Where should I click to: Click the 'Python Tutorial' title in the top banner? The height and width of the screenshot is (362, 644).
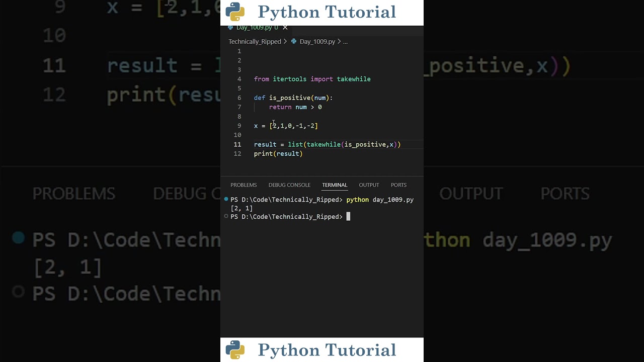(x=327, y=12)
